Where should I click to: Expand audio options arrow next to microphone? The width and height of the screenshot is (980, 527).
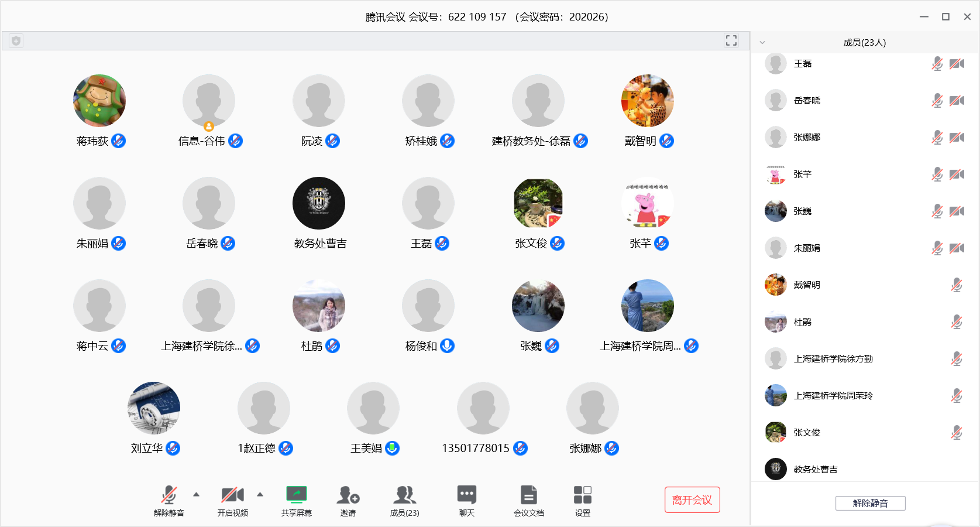(197, 495)
